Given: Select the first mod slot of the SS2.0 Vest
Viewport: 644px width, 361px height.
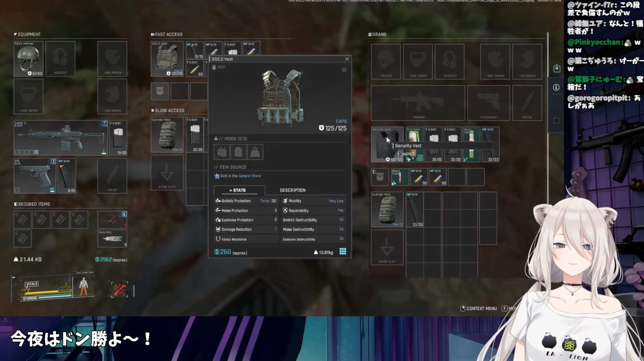Looking at the screenshot, I should click(x=222, y=152).
